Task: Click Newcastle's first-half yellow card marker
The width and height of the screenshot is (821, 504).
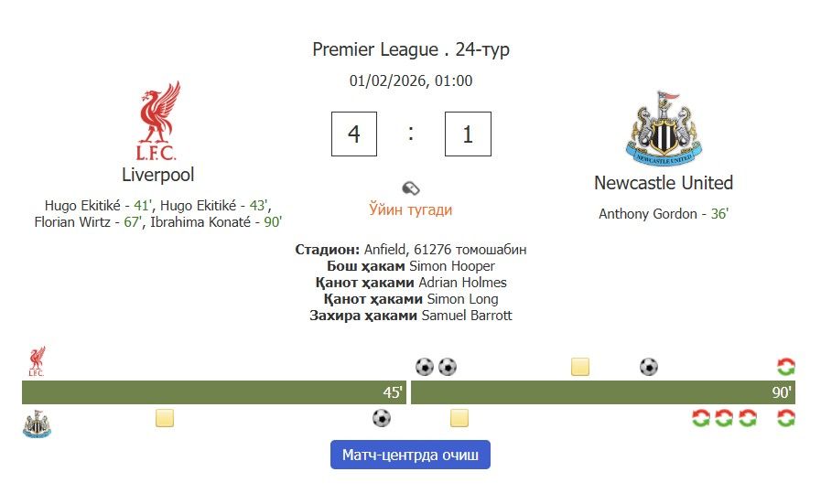Action: click(165, 418)
